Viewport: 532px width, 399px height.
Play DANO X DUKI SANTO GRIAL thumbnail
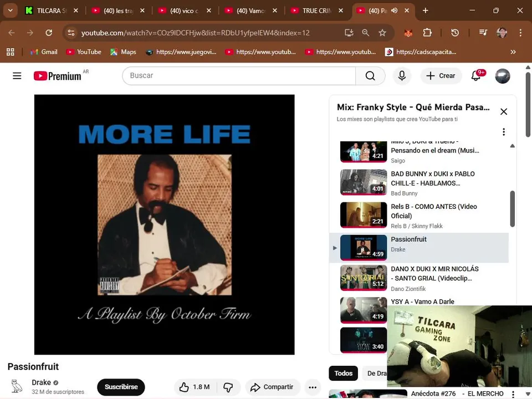click(x=364, y=278)
